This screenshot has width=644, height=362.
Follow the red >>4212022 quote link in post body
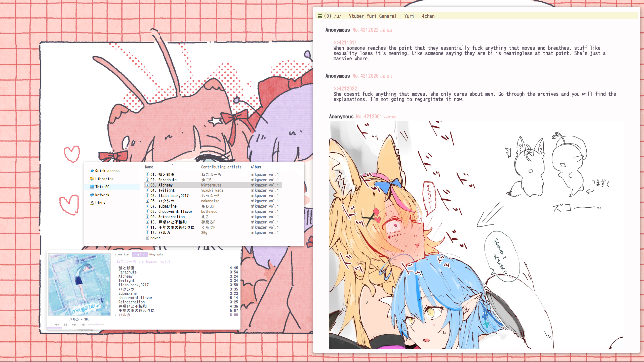[x=345, y=89]
